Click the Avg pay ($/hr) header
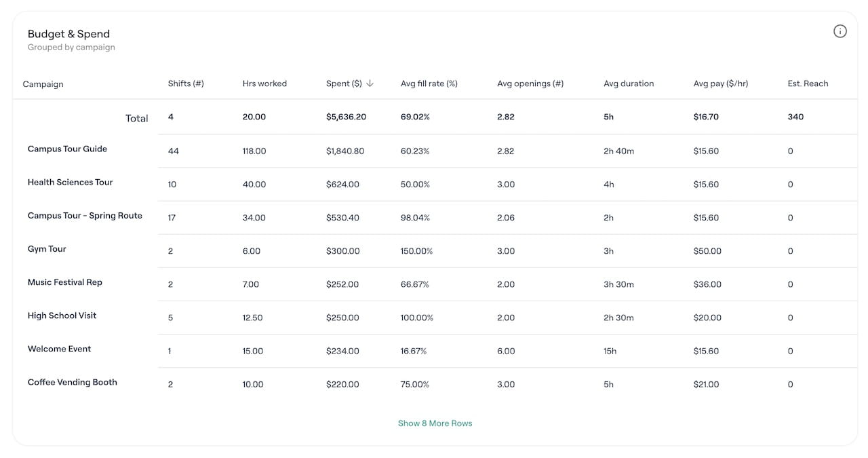The height and width of the screenshot is (458, 868). click(720, 83)
